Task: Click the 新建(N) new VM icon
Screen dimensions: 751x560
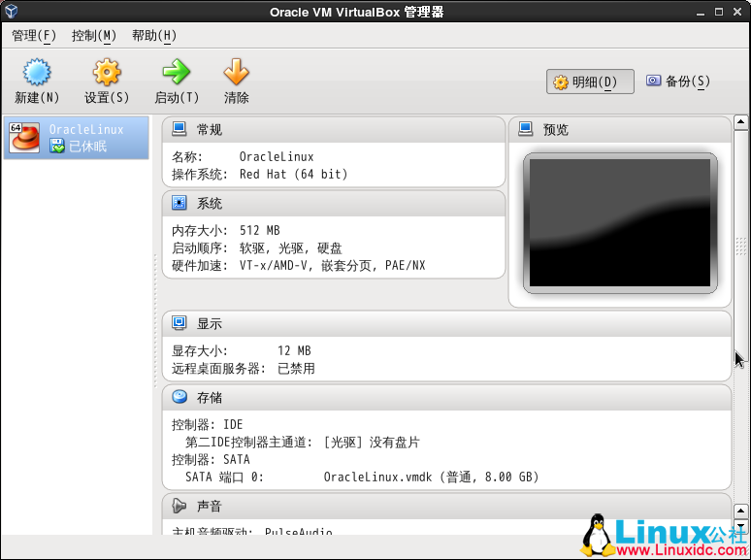Action: [x=37, y=73]
